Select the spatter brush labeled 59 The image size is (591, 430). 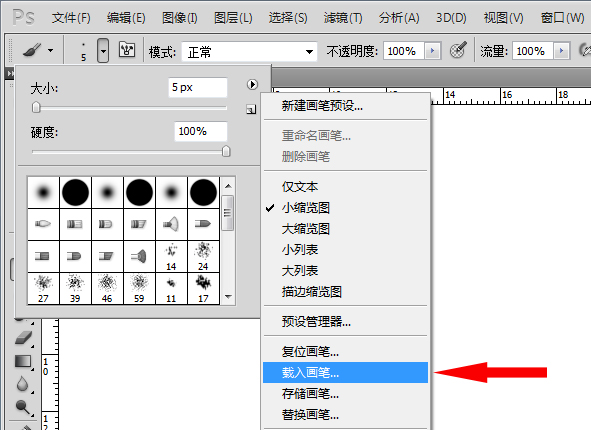[x=139, y=289]
